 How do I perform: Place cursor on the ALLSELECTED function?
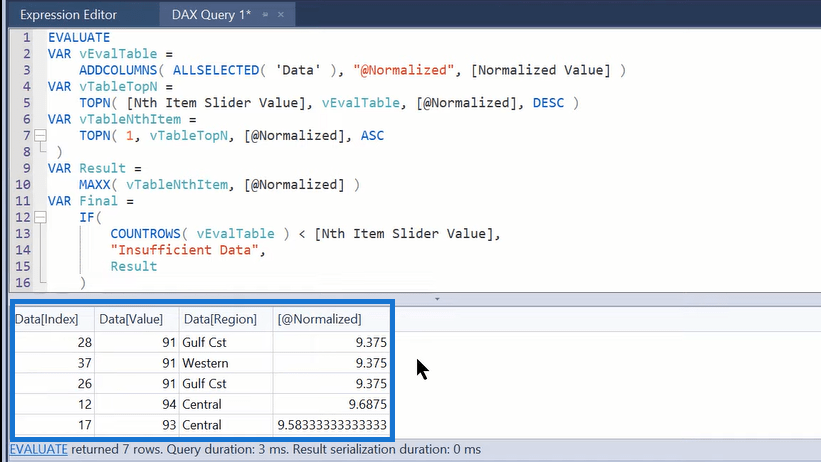tap(216, 70)
